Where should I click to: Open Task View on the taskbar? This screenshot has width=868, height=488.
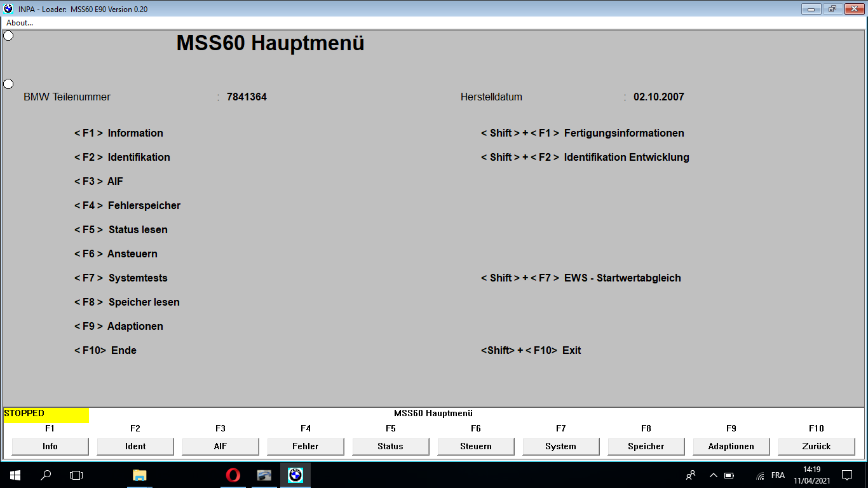point(76,475)
